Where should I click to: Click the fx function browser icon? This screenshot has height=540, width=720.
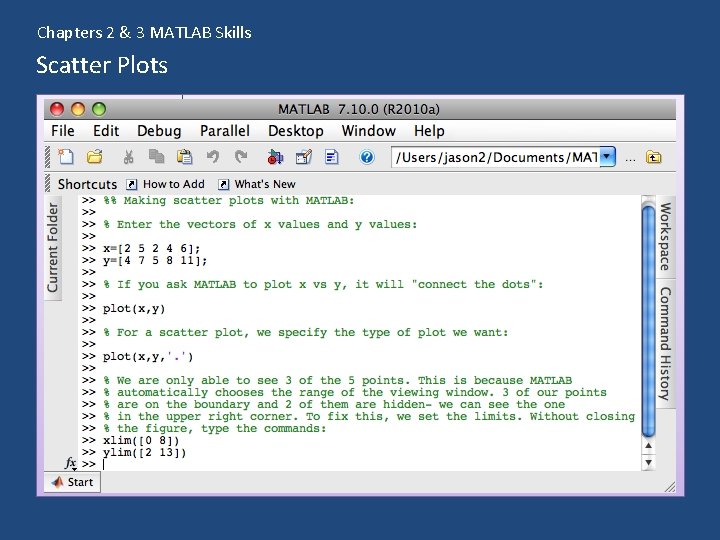click(x=70, y=463)
